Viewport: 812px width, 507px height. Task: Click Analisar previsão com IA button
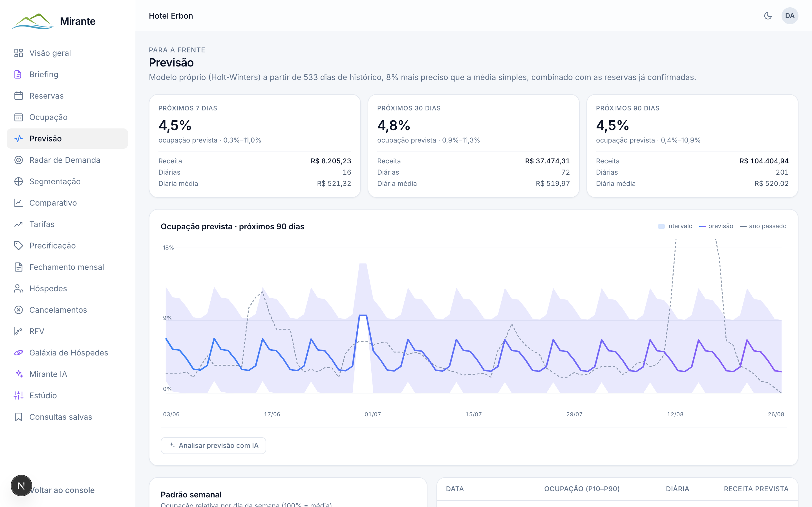(x=213, y=446)
